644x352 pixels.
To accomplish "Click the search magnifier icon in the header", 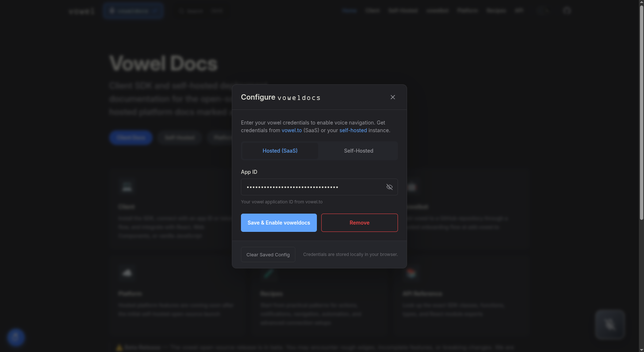I will [x=182, y=11].
